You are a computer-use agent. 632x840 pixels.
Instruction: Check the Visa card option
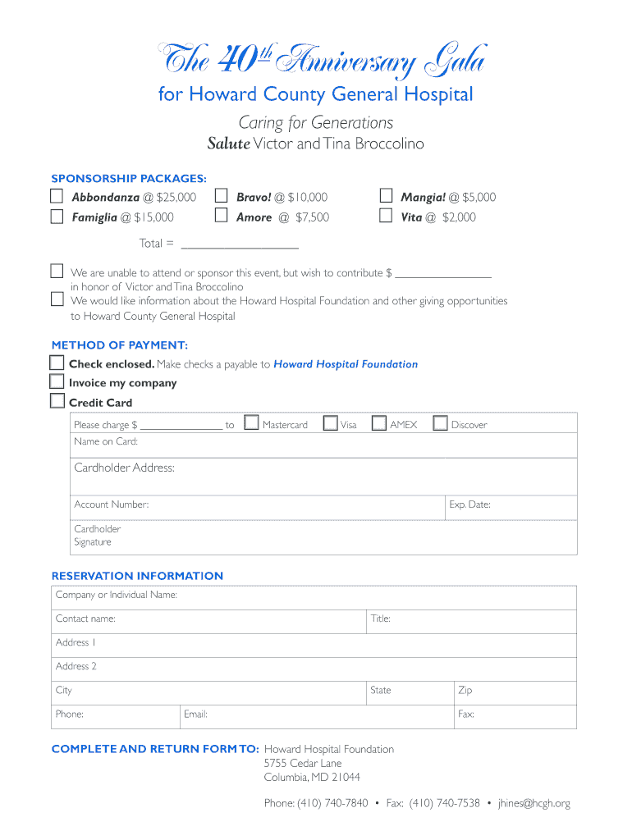[x=330, y=423]
